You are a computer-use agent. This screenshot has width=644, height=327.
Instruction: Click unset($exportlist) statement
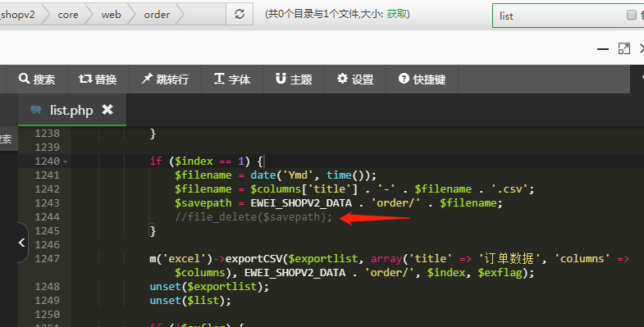209,286
